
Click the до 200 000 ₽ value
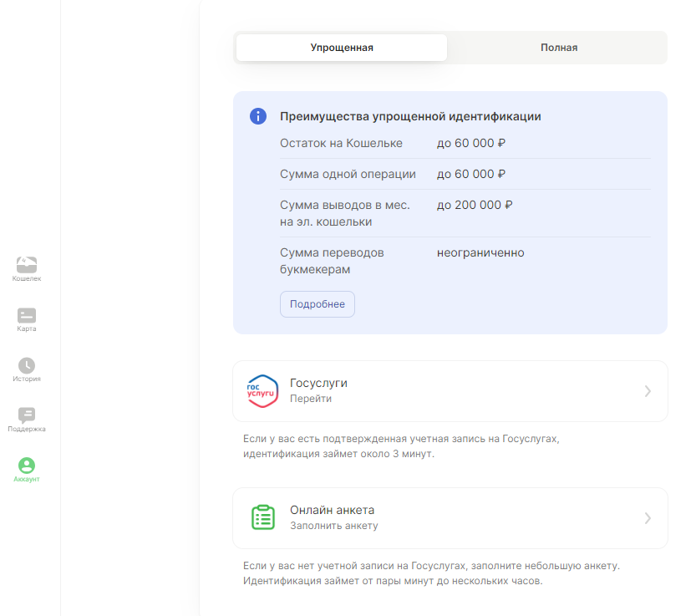click(475, 205)
